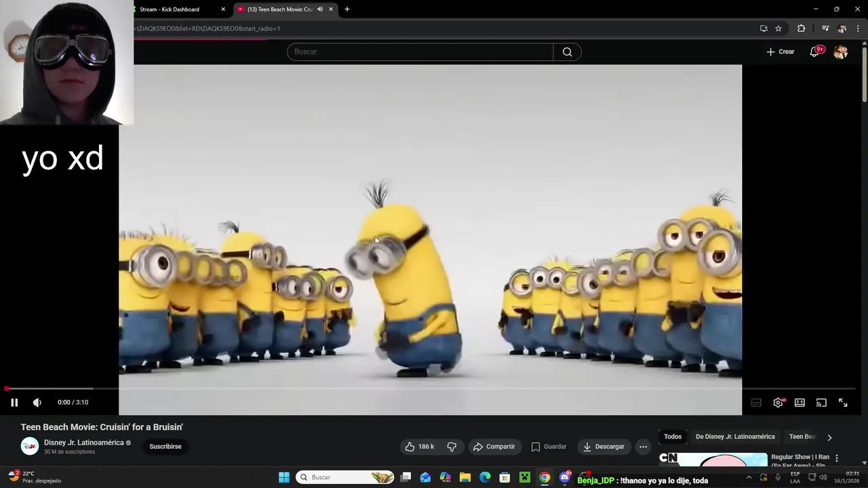Screen dimensions: 868x488
Task: Select the Todos filter chip
Action: [x=673, y=436]
